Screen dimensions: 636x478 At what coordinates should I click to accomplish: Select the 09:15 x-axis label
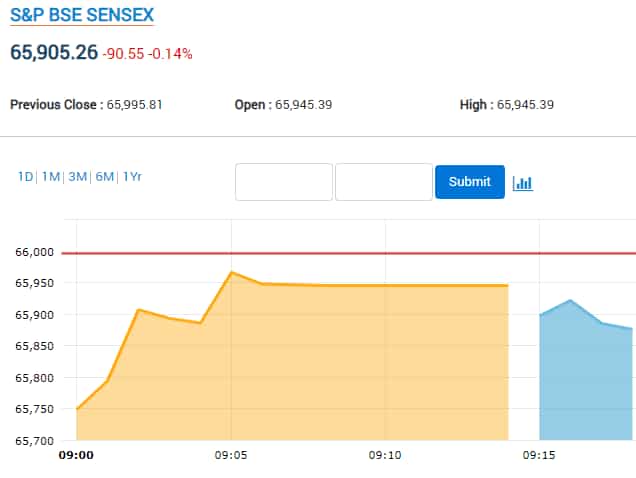click(x=539, y=455)
